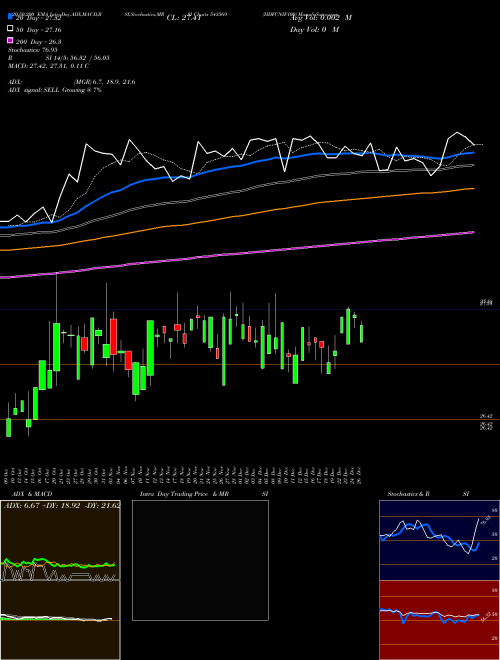
Task: Select the '50 Day - 27.16' legend text
Action: tap(38, 30)
